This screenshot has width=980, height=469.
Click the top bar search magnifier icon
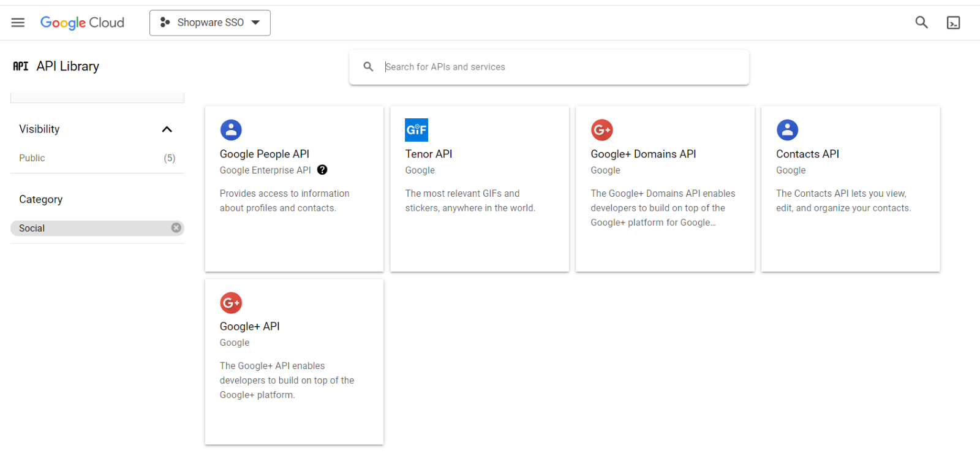click(x=921, y=23)
